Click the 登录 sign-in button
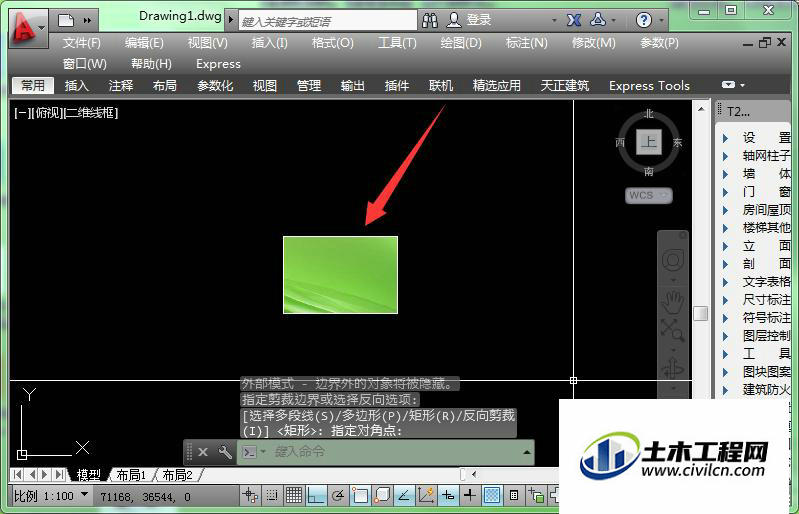Image resolution: width=799 pixels, height=514 pixels. [469, 20]
